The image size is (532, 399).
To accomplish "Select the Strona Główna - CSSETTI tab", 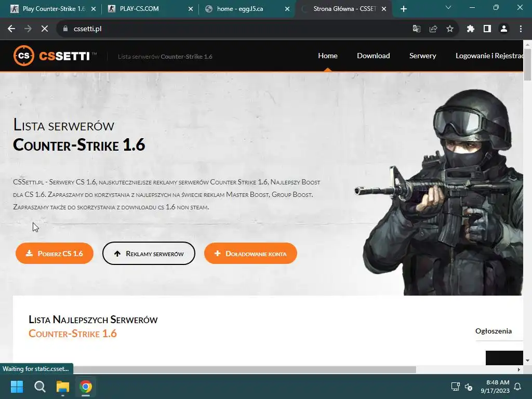I will [343, 9].
